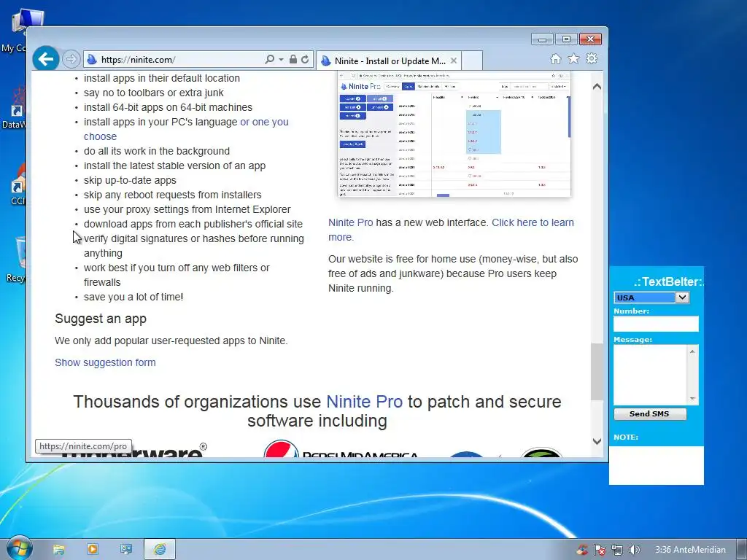Maximize the Internet Explorer window
This screenshot has height=560, width=747.
[566, 39]
